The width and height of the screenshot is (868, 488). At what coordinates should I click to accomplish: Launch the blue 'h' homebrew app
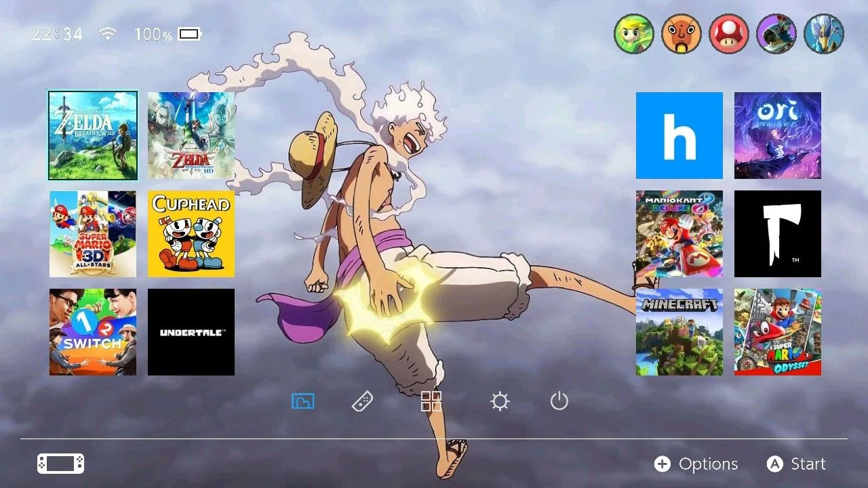click(x=679, y=136)
